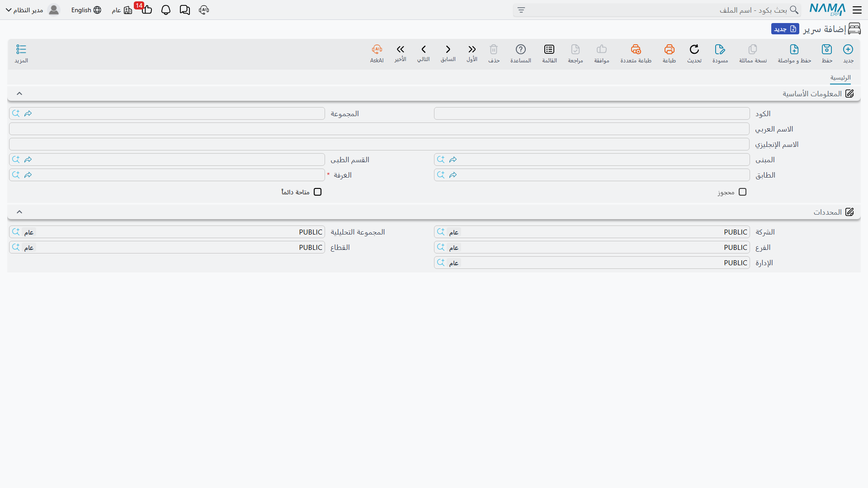
Task: Search icon in الطابق field
Action: pos(441,175)
